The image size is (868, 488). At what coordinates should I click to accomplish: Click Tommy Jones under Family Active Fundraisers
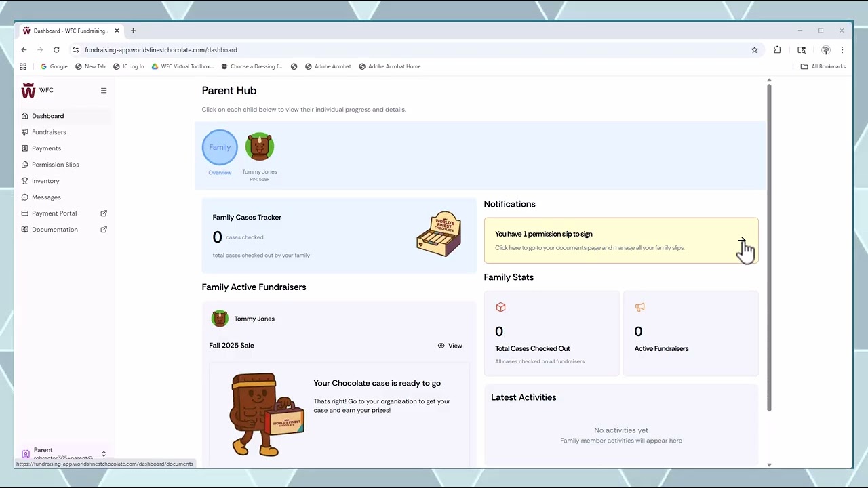point(254,319)
